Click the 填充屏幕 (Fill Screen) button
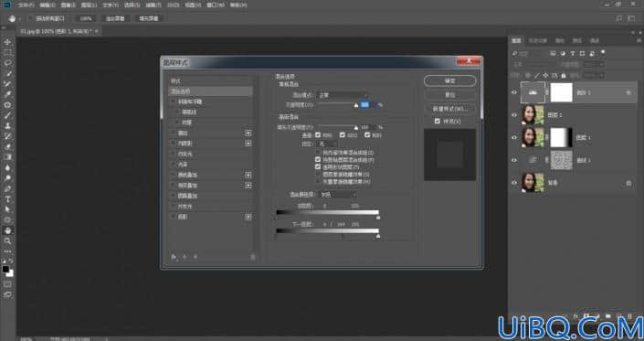 [149, 18]
